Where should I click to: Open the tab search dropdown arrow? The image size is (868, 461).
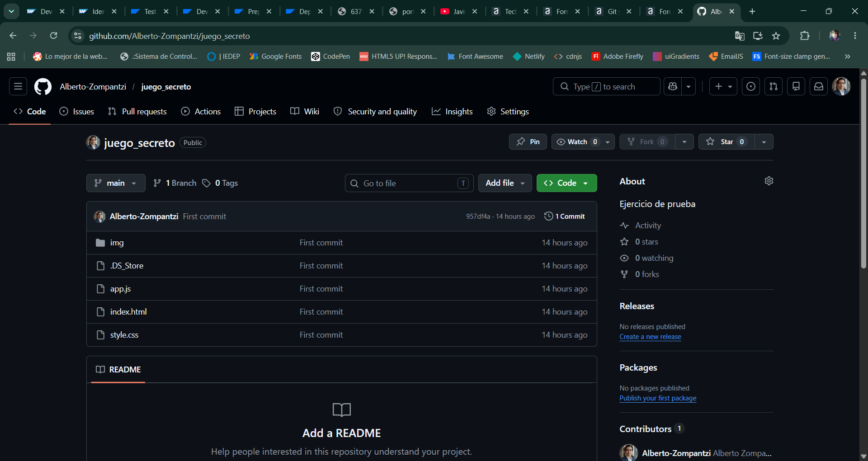(x=11, y=11)
